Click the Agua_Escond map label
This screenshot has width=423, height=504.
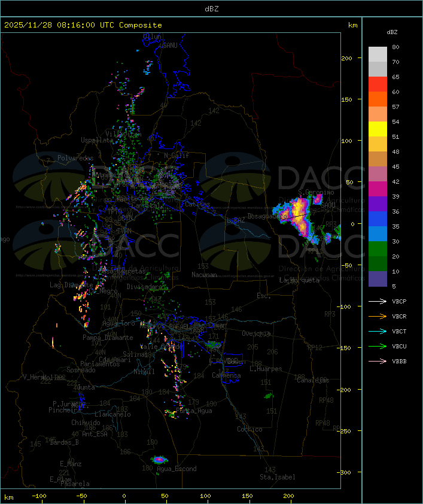[x=176, y=469]
